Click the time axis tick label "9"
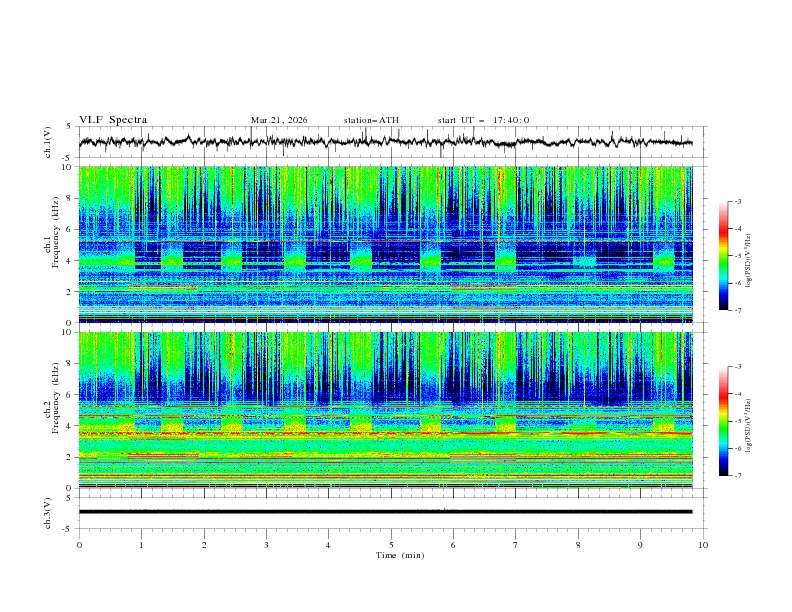This screenshot has width=792, height=612. tap(640, 545)
